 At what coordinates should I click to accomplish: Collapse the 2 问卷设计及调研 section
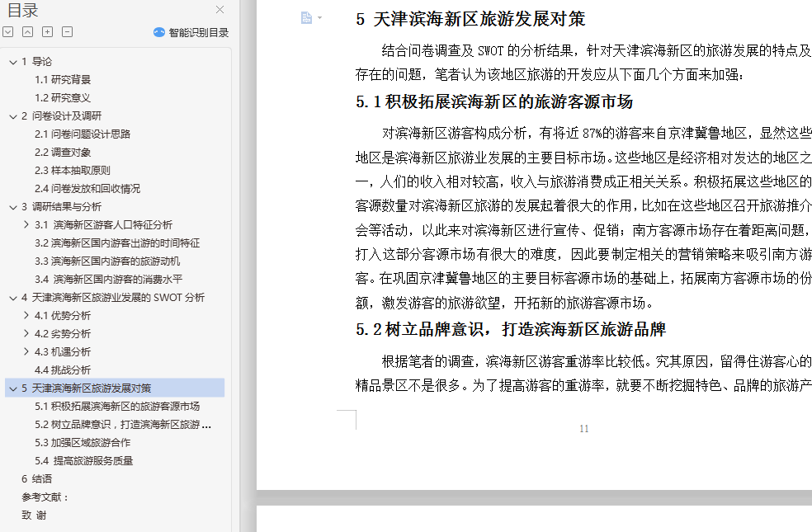tap(13, 116)
